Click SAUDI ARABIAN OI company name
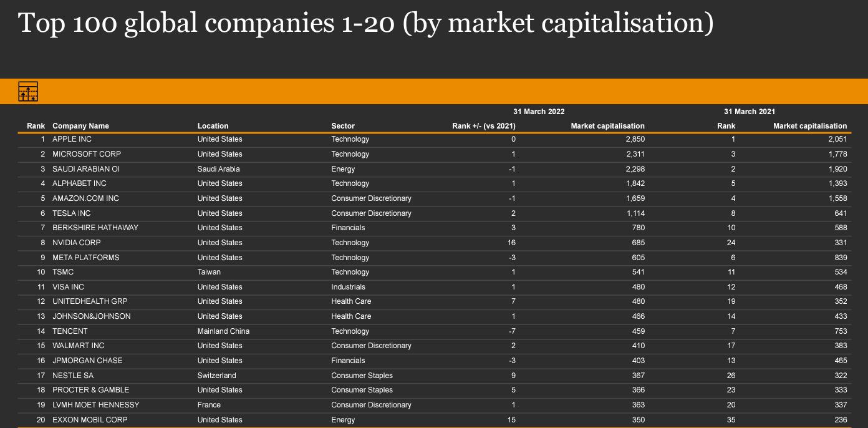 pos(86,169)
